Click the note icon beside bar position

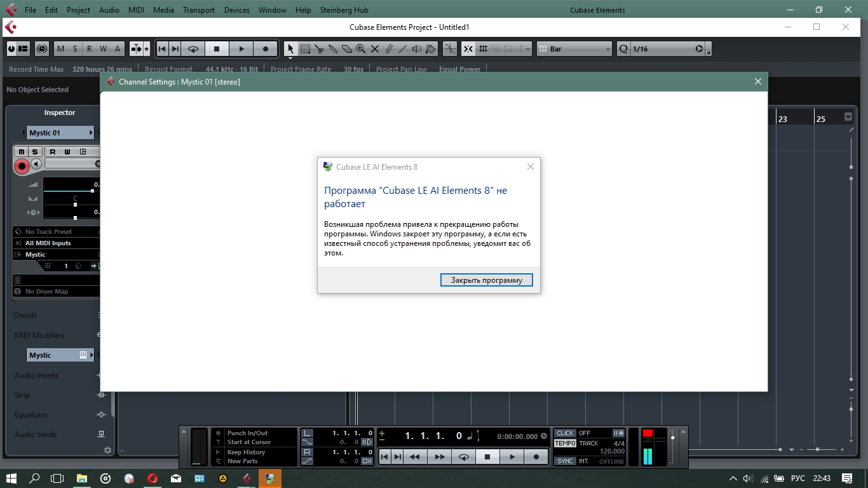(470, 436)
